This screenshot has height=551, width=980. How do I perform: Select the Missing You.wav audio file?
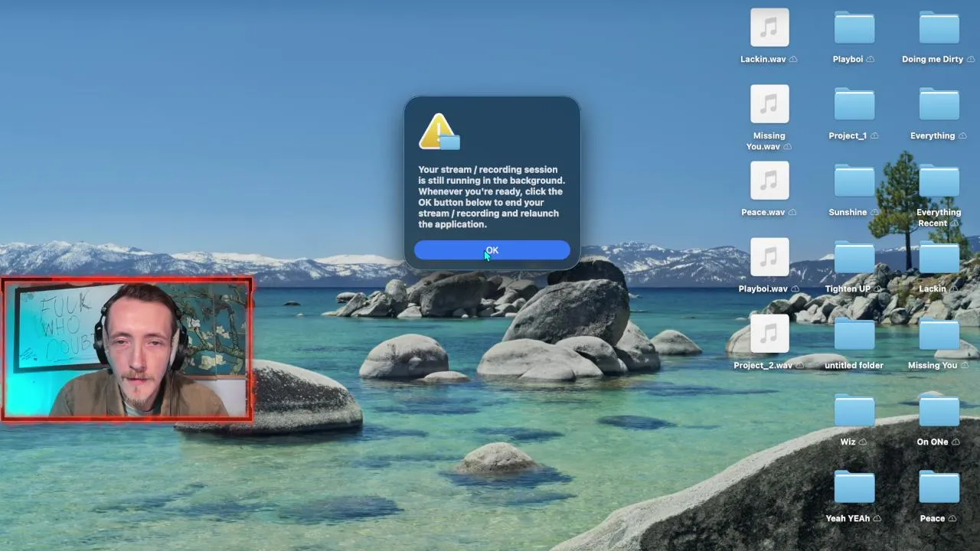coord(769,104)
